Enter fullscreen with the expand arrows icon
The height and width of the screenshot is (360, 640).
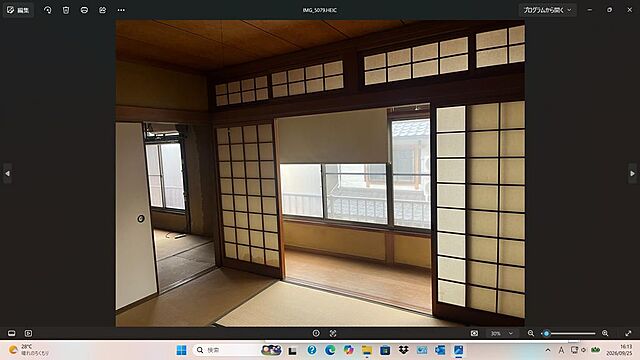[x=628, y=333]
